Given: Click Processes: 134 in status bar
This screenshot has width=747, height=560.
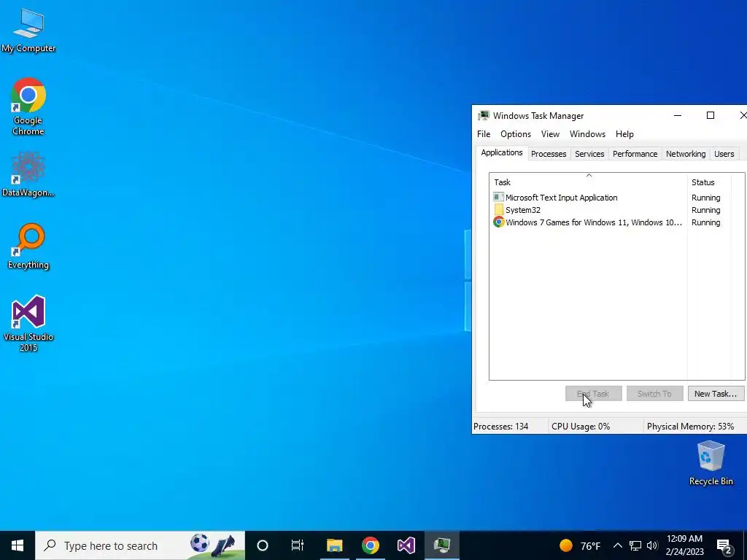Looking at the screenshot, I should 500,426.
